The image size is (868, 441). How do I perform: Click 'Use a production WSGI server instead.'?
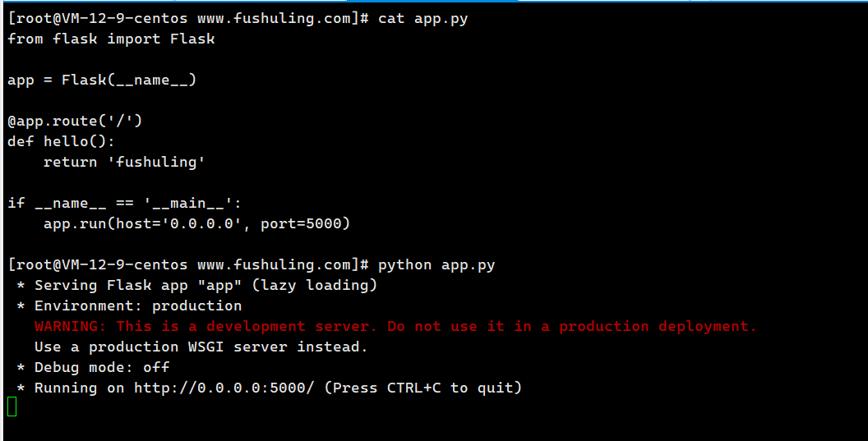(201, 347)
